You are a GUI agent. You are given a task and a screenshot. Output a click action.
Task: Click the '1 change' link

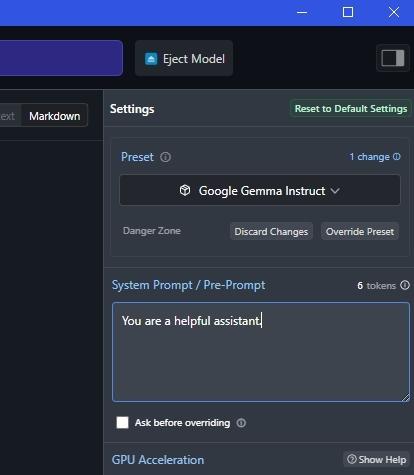point(375,157)
